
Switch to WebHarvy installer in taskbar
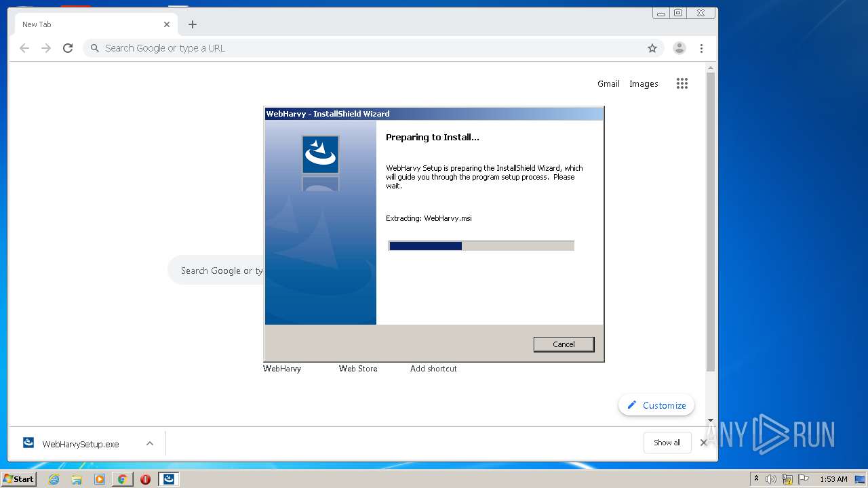click(x=168, y=479)
